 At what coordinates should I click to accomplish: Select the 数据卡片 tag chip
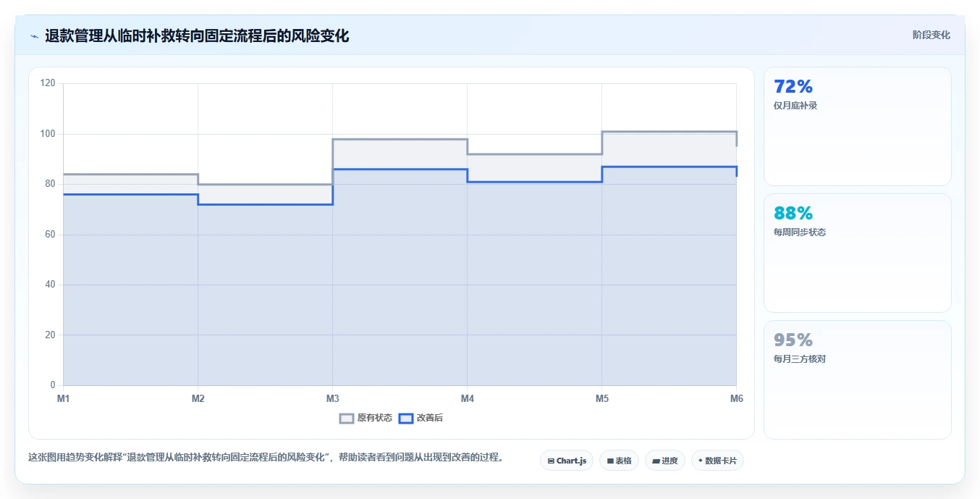717,461
